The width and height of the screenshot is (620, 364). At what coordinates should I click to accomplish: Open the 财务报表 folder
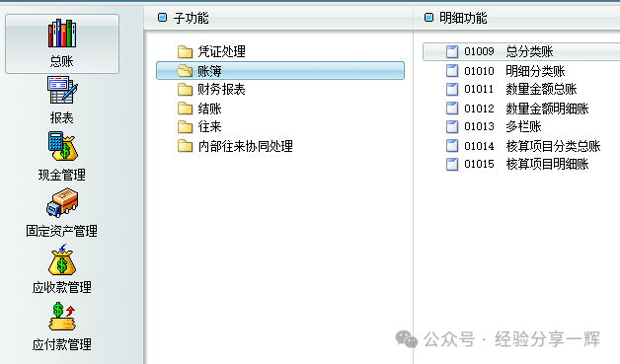click(x=211, y=90)
